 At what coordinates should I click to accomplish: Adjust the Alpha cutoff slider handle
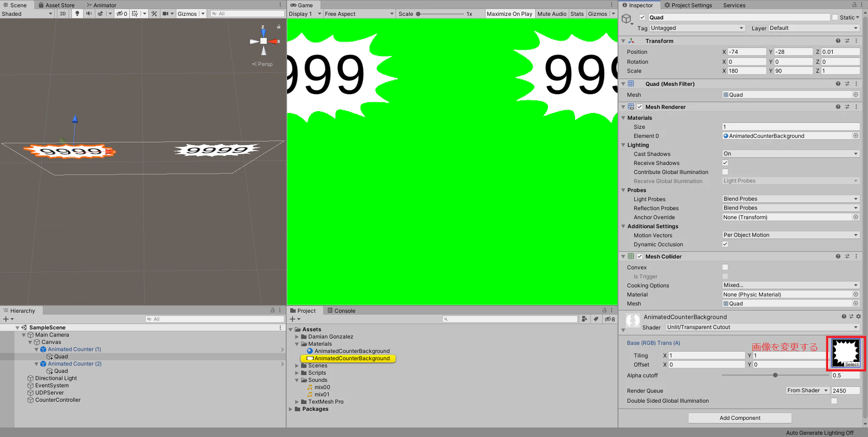(775, 375)
